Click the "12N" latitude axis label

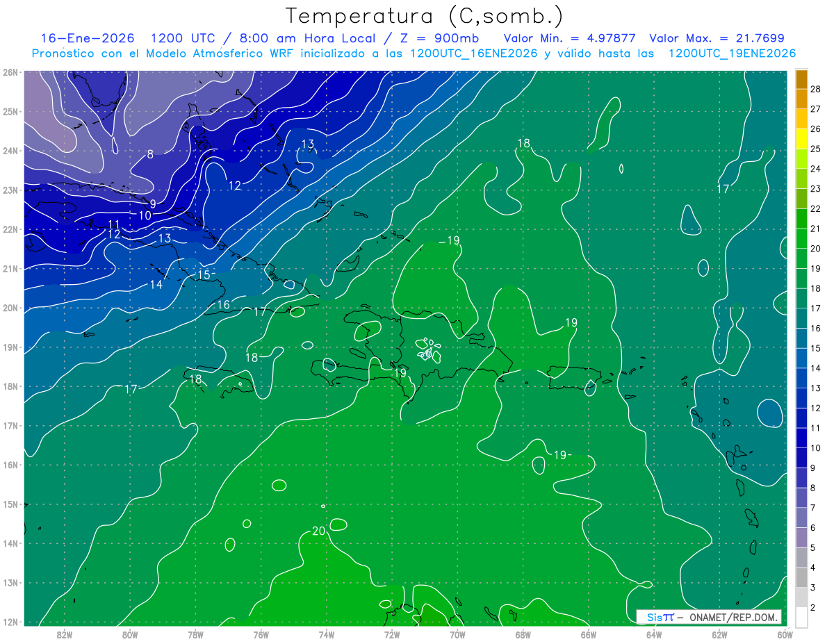click(x=10, y=622)
